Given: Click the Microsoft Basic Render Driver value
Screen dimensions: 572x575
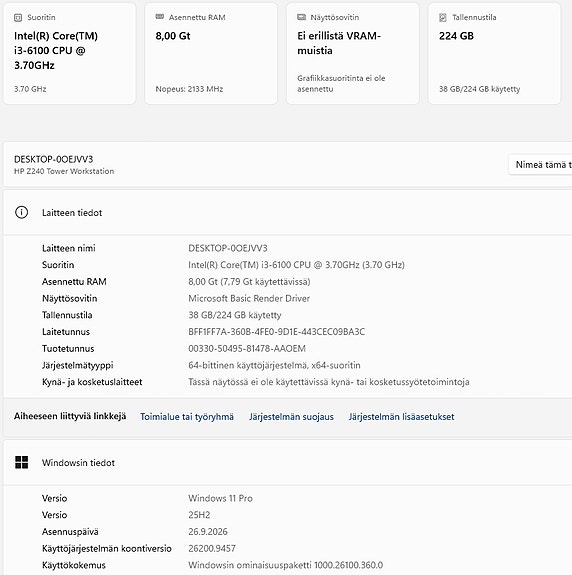Looking at the screenshot, I should (249, 299).
